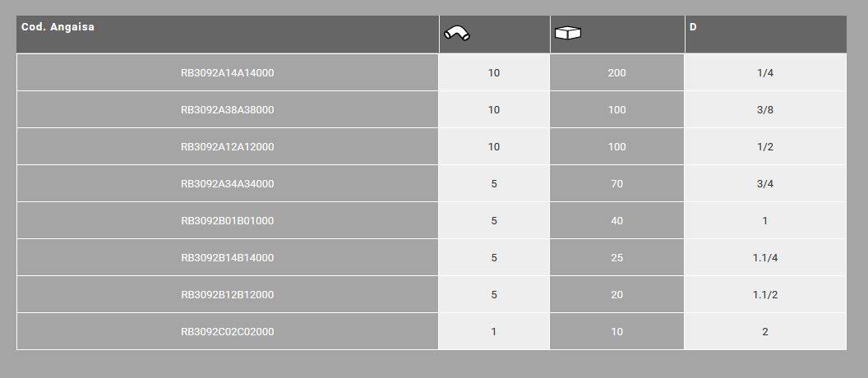868x378 pixels.
Task: Select product code RB3092B14B14000
Action: pos(228,258)
